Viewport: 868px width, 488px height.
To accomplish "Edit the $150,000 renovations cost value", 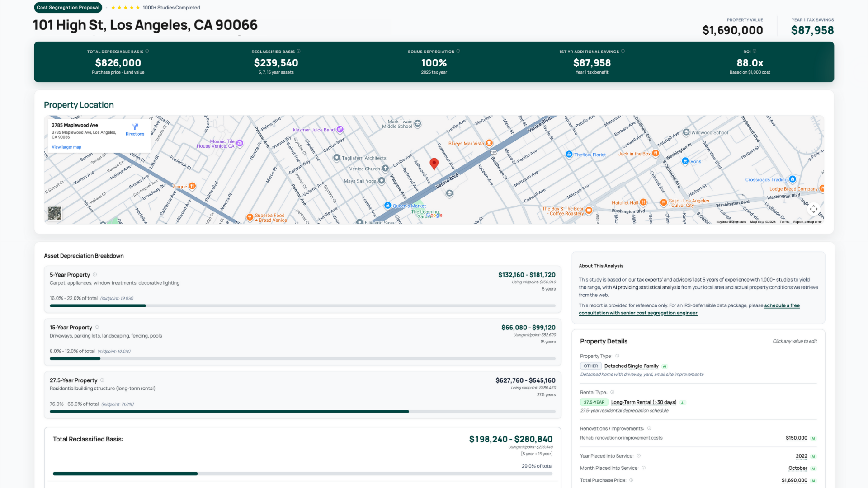I will click(796, 438).
